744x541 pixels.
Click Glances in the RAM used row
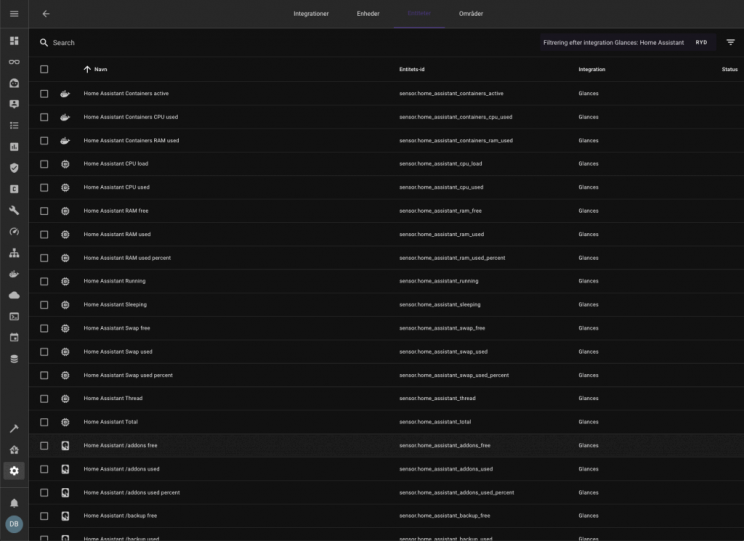(x=588, y=234)
